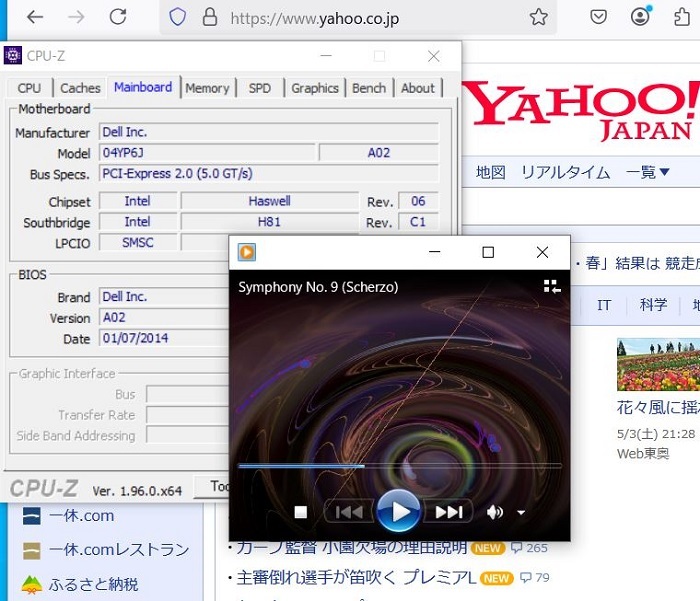Select the 科学 news tab

click(x=653, y=305)
